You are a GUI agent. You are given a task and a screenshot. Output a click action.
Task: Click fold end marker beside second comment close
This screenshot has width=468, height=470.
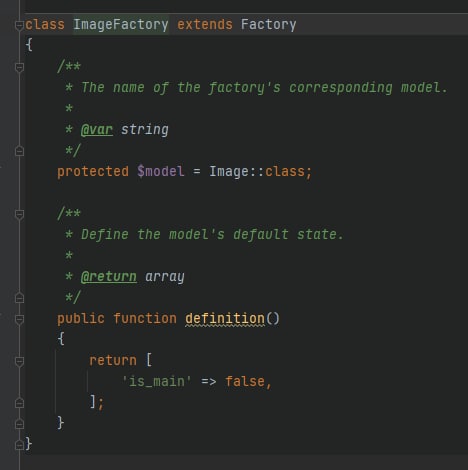pos(19,298)
